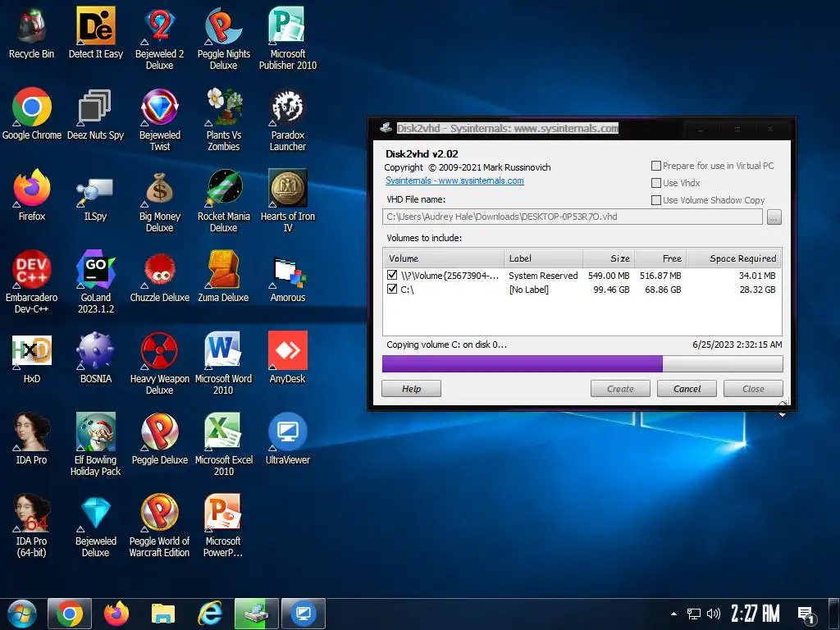Toggle Use Volume Shadow Copy checkbox
Image resolution: width=840 pixels, height=630 pixels.
655,200
